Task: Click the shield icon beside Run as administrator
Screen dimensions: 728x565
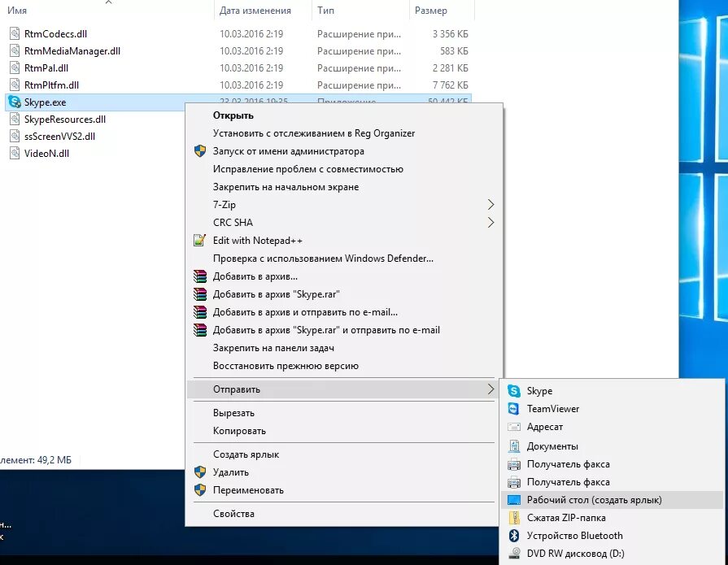Action: pyautogui.click(x=200, y=150)
